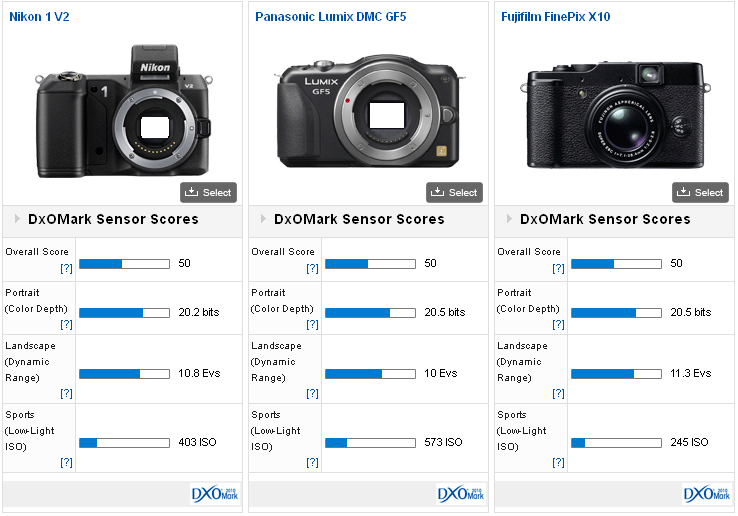Click the 11.3 Evs value for Fujifilm
Screen dimensions: 738x516
click(690, 373)
